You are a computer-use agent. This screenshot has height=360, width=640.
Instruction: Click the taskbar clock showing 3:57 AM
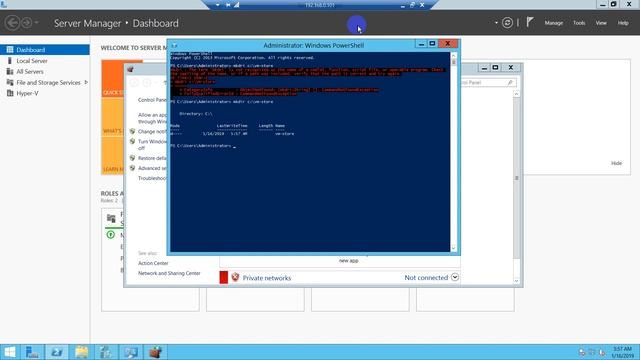point(622,352)
